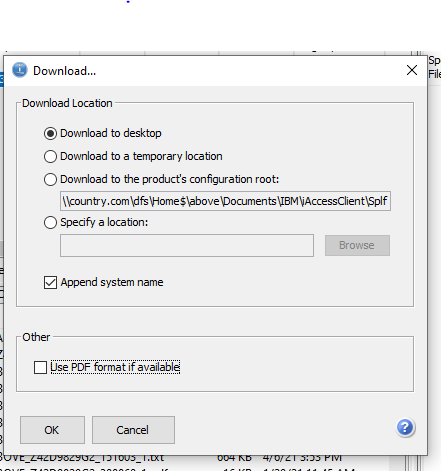Open help with the question mark icon
Image resolution: width=441 pixels, height=471 pixels.
(405, 427)
